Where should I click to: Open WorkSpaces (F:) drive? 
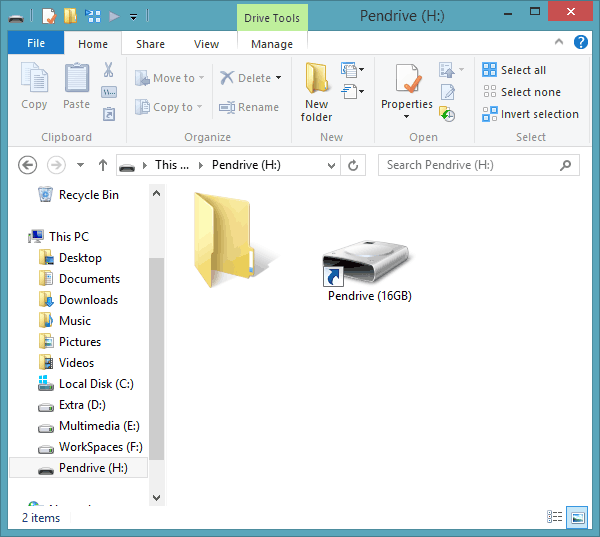click(90, 447)
